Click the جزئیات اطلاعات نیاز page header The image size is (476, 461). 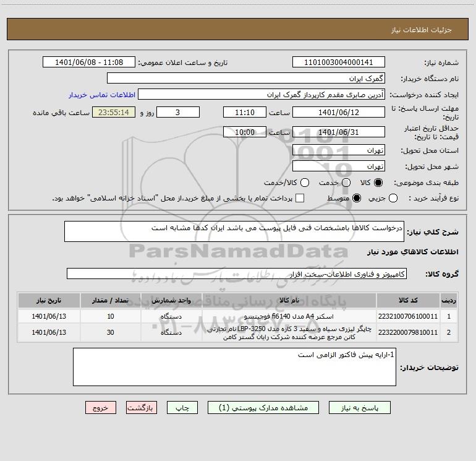[x=421, y=30]
